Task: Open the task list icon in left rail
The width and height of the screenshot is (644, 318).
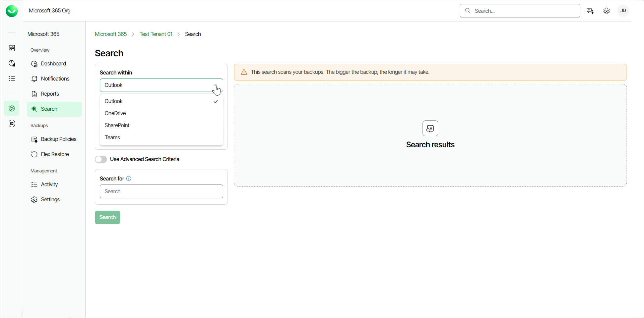Action: click(x=12, y=78)
